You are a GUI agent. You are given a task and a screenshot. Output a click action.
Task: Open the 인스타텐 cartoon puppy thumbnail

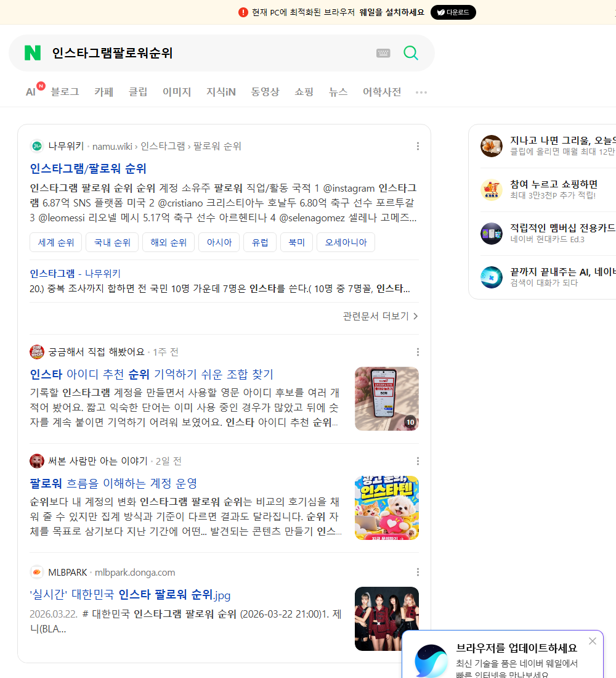click(x=386, y=508)
